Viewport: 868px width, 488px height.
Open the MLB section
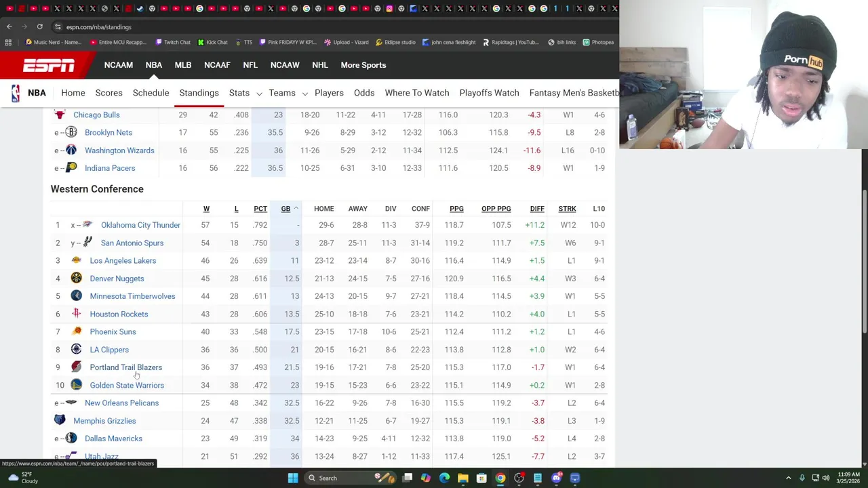pyautogui.click(x=182, y=65)
